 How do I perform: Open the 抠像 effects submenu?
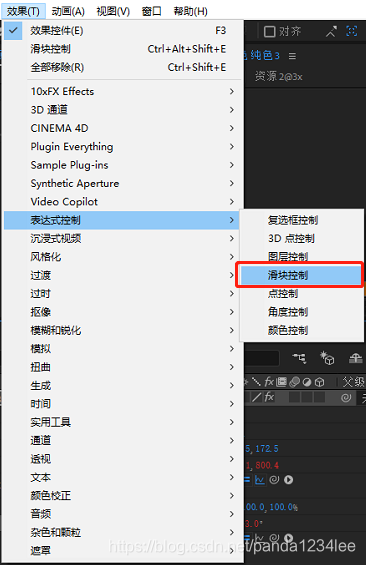pyautogui.click(x=122, y=312)
